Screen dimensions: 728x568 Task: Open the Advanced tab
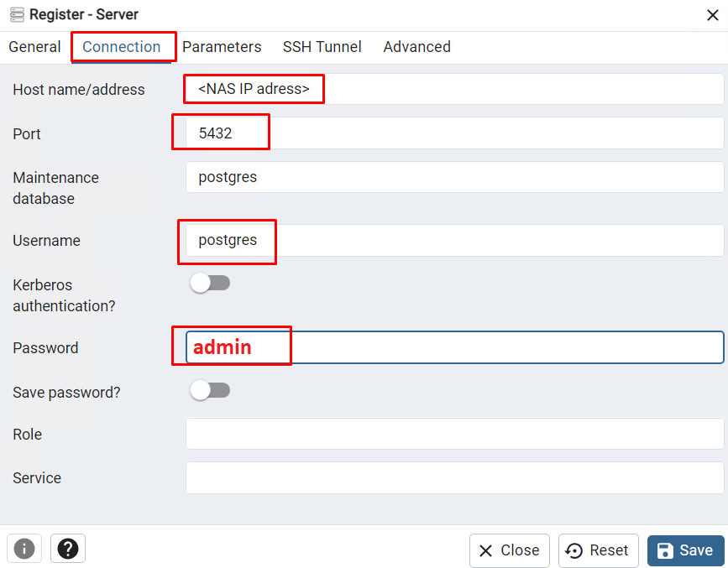tap(416, 47)
